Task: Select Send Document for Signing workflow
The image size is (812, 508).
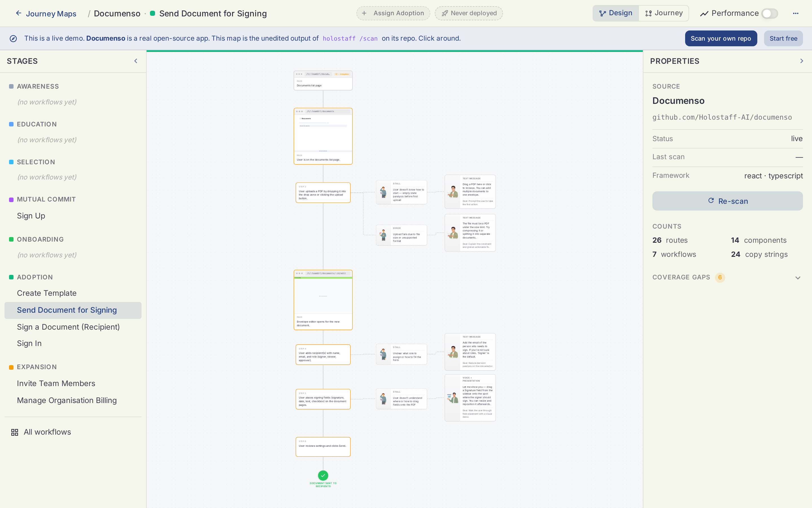Action: pos(73,310)
